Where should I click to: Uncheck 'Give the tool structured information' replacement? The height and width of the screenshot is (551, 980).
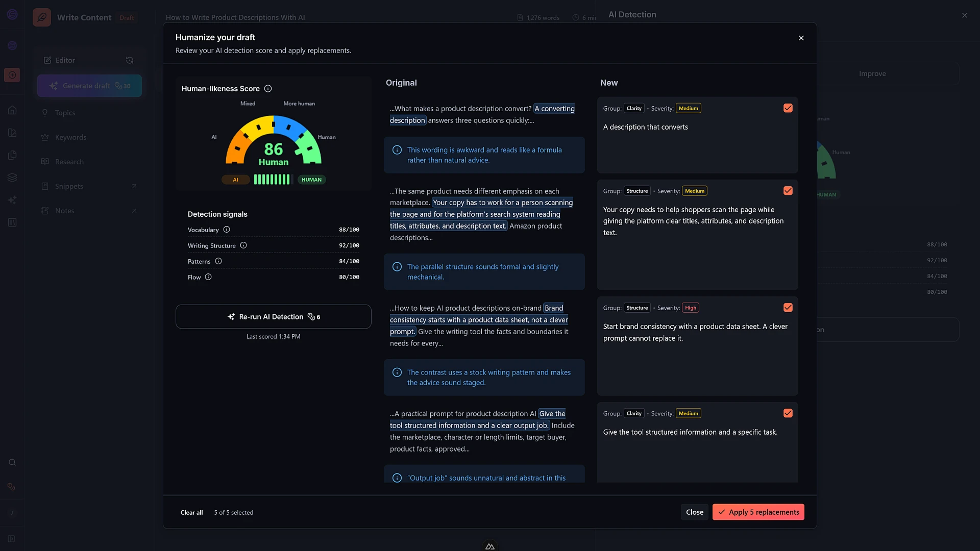788,413
